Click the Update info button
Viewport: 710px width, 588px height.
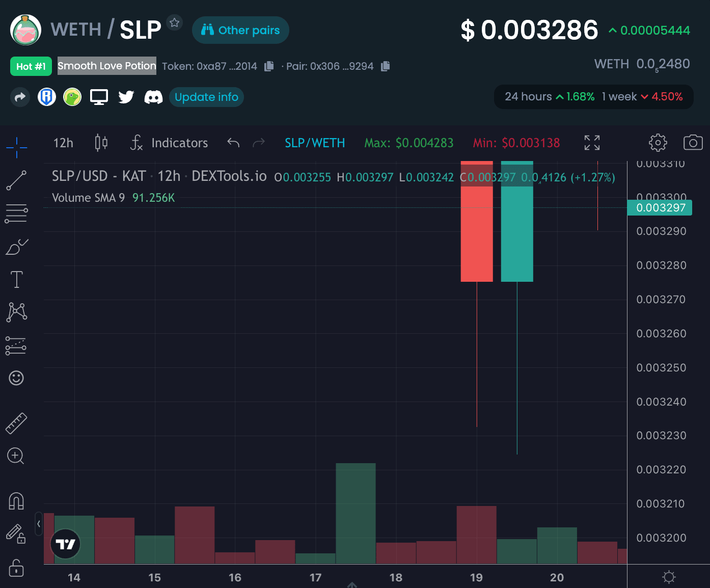(206, 97)
